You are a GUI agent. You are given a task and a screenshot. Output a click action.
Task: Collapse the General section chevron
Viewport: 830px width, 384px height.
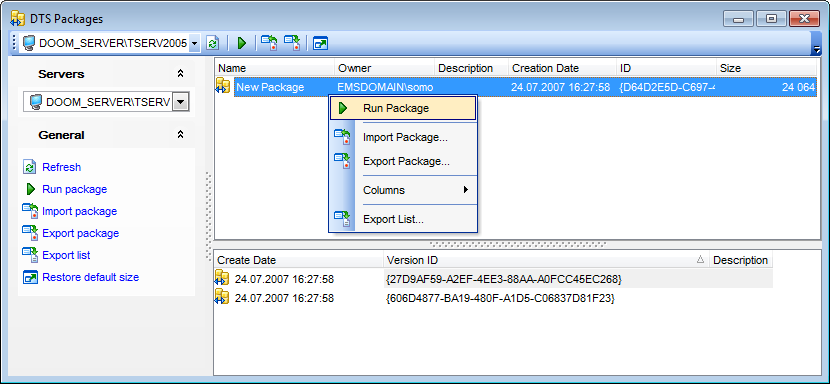pyautogui.click(x=180, y=135)
